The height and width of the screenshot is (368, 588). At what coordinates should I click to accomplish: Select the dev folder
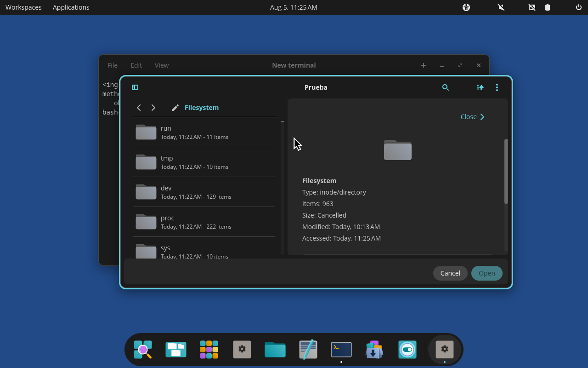click(x=204, y=192)
